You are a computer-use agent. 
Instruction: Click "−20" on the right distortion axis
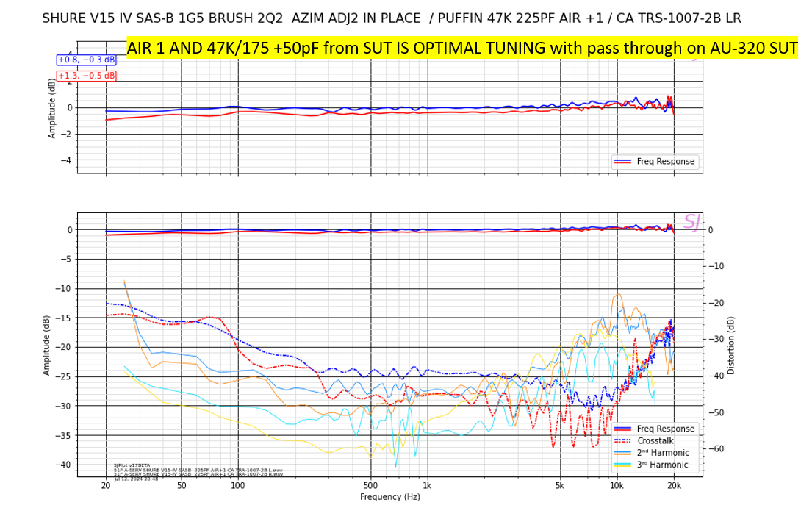[x=716, y=303]
